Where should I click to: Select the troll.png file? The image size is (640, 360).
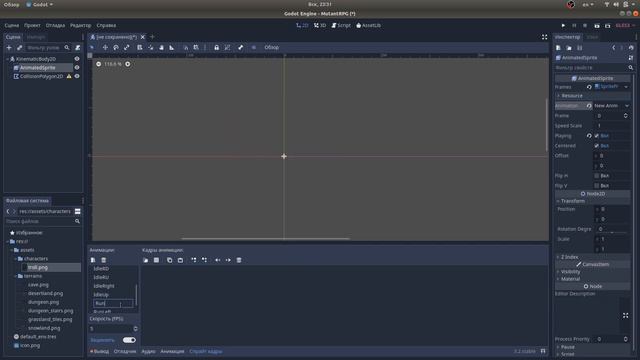click(x=38, y=268)
